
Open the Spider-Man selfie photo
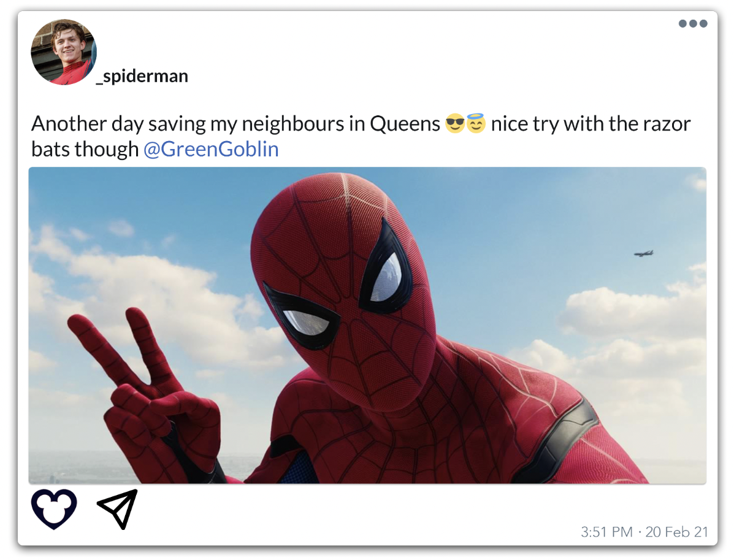click(367, 326)
